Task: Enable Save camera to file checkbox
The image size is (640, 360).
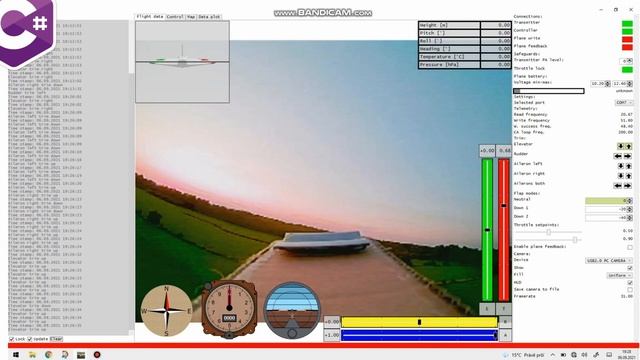Action: [x=630, y=290]
